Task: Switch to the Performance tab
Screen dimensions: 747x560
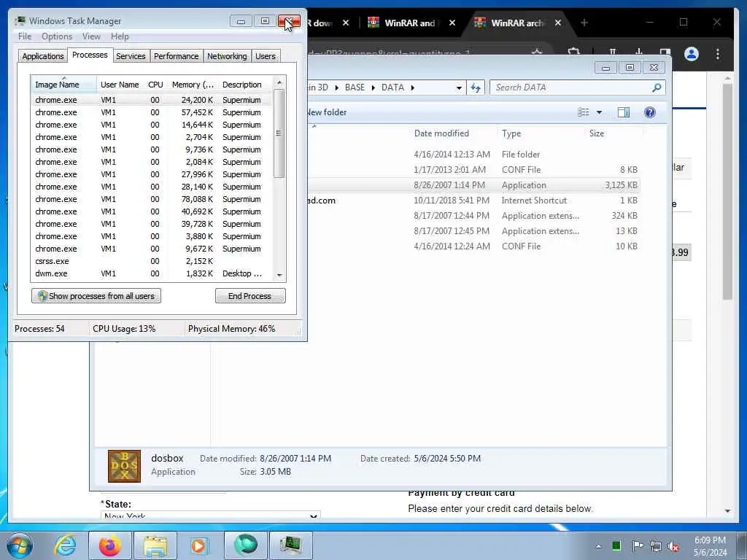Action: coord(177,56)
